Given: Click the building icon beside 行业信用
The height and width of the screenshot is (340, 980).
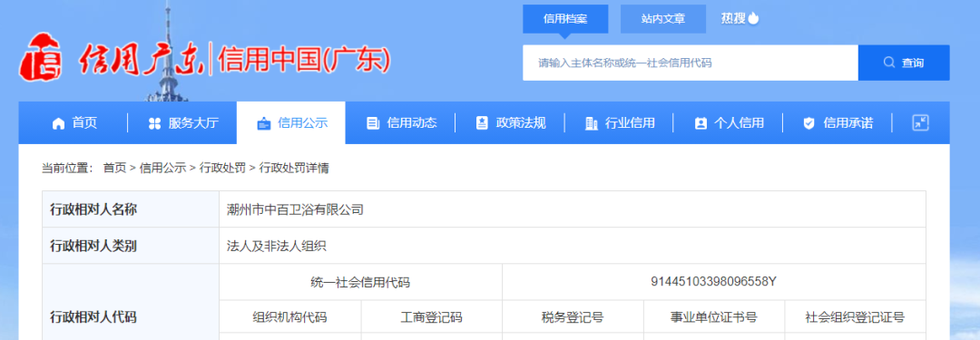Looking at the screenshot, I should tap(591, 123).
